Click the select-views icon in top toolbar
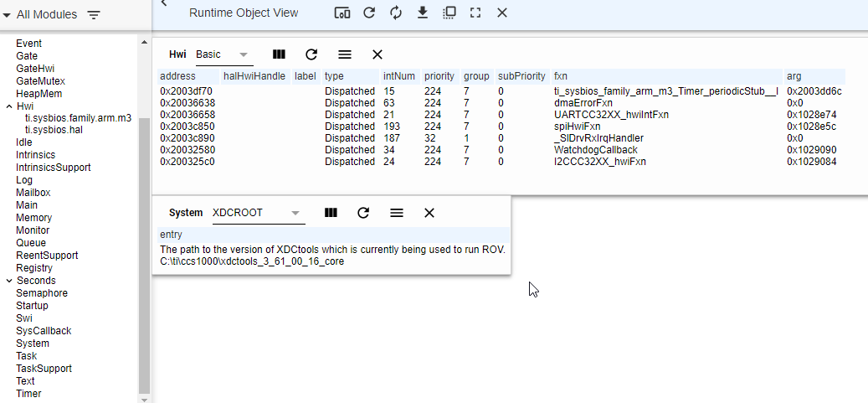 coord(449,13)
